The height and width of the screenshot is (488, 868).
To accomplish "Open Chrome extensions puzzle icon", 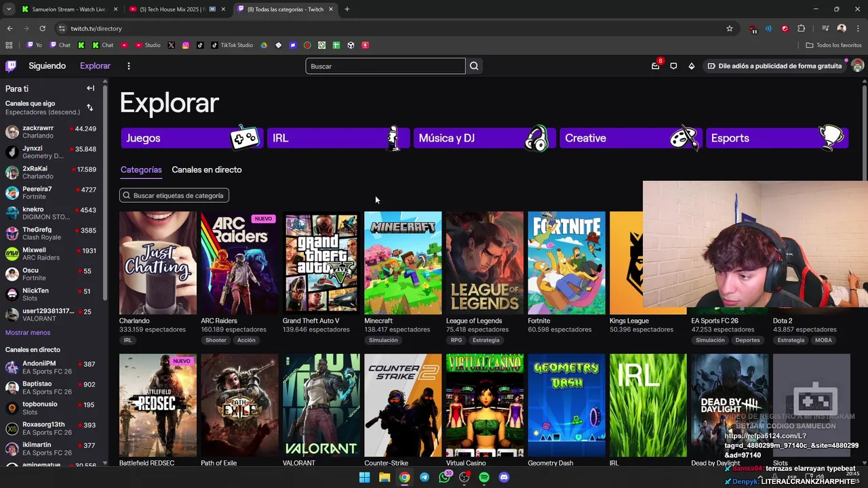I will coord(802,28).
